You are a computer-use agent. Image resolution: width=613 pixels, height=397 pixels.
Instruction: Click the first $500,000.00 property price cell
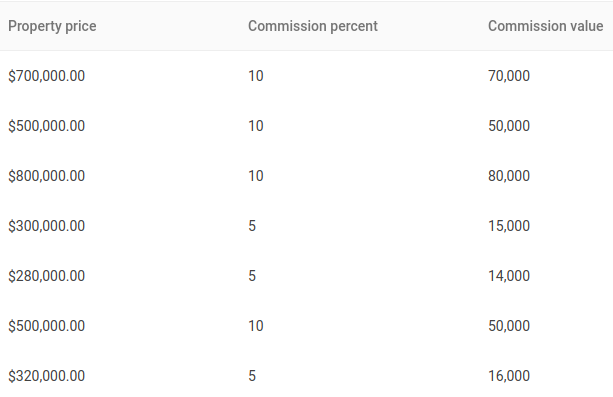click(x=47, y=126)
